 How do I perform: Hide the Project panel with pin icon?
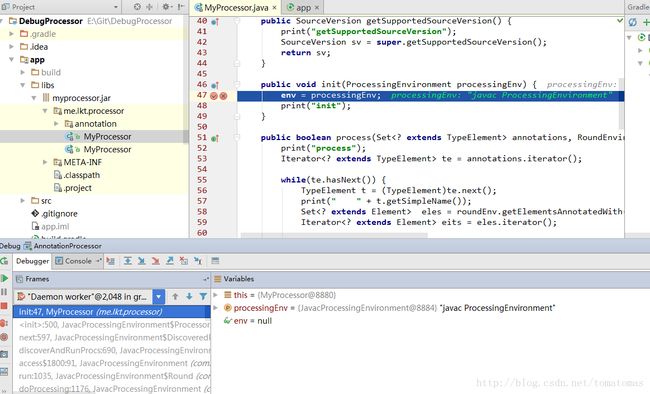[x=181, y=7]
